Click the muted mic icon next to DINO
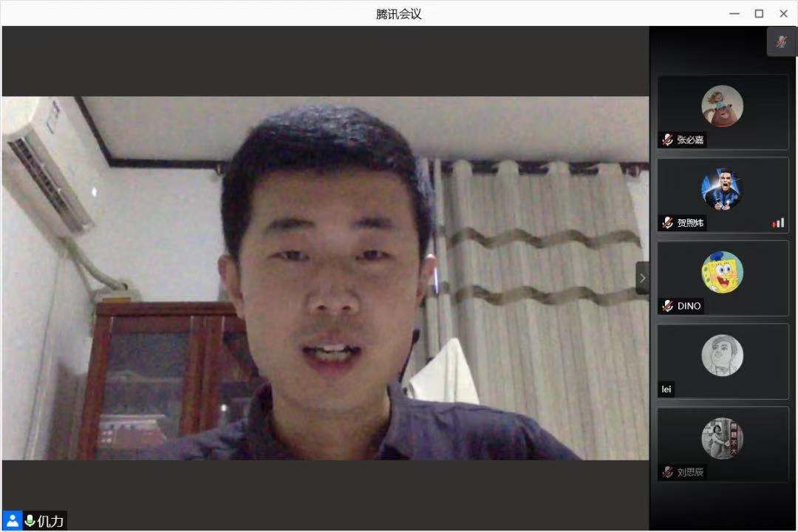 click(x=668, y=306)
